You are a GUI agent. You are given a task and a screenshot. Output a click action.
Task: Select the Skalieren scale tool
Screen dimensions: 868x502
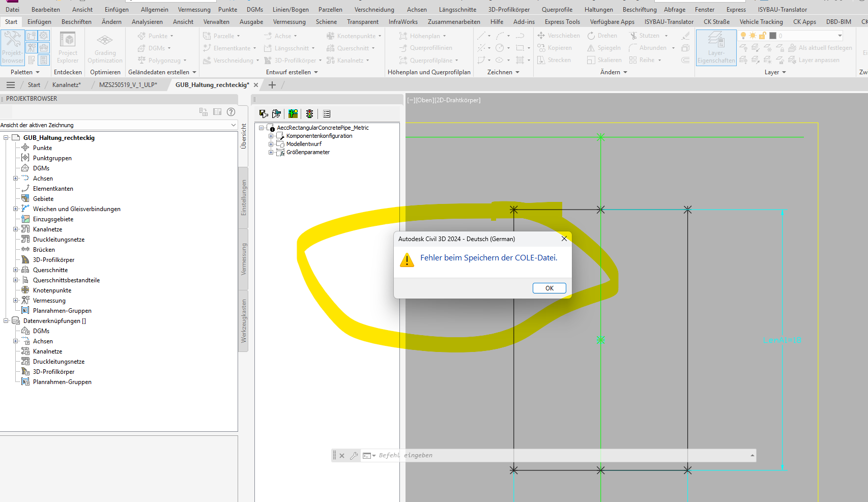point(604,60)
